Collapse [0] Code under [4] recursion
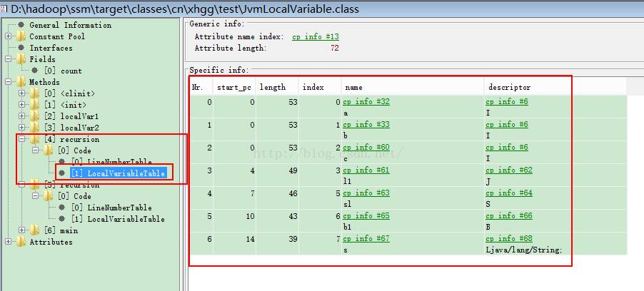The height and width of the screenshot is (291, 644). (36, 150)
